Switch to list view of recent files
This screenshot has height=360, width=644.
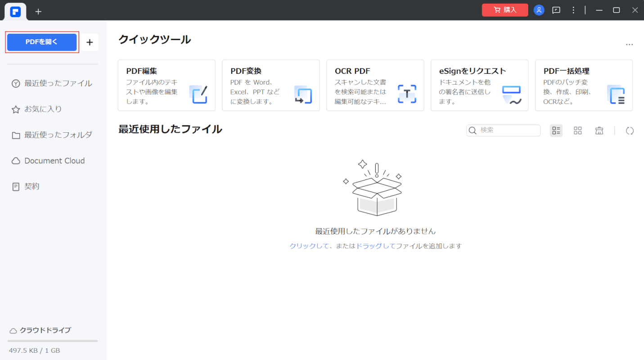pyautogui.click(x=556, y=130)
